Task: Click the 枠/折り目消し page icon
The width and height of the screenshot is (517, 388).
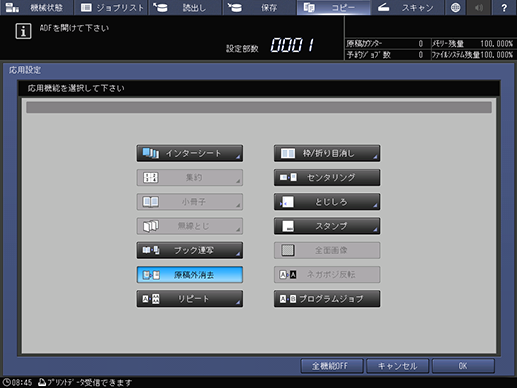Action: coord(288,153)
